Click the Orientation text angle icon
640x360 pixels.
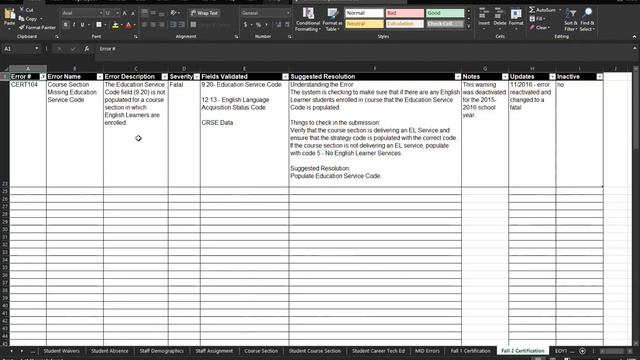tap(173, 13)
